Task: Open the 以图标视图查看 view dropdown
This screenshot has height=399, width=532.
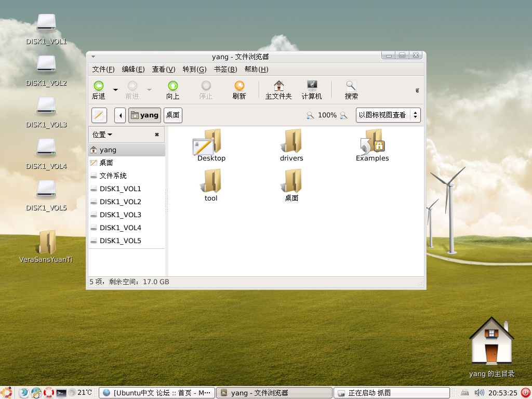Action: [388, 115]
